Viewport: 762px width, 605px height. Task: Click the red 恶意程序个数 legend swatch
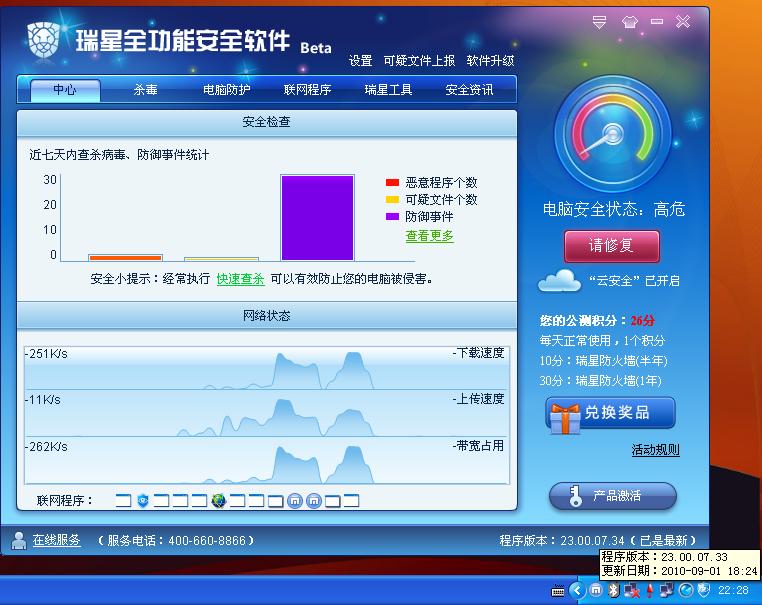click(392, 183)
